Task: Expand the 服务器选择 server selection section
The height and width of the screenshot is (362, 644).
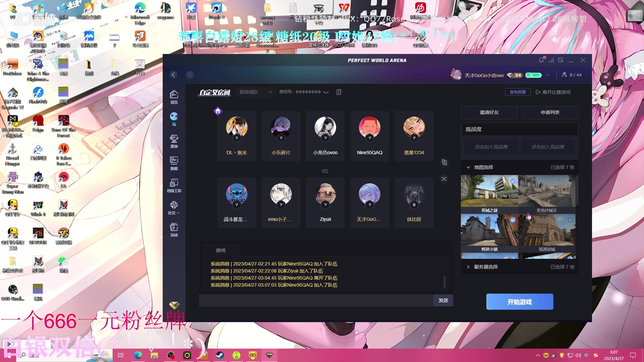Action: (x=468, y=267)
